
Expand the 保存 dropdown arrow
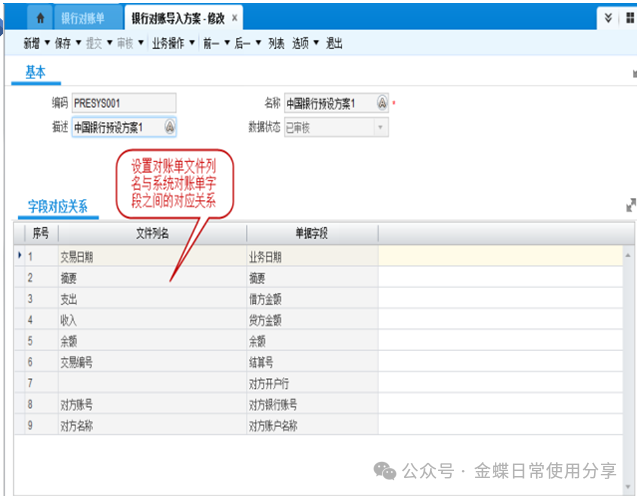[x=78, y=44]
